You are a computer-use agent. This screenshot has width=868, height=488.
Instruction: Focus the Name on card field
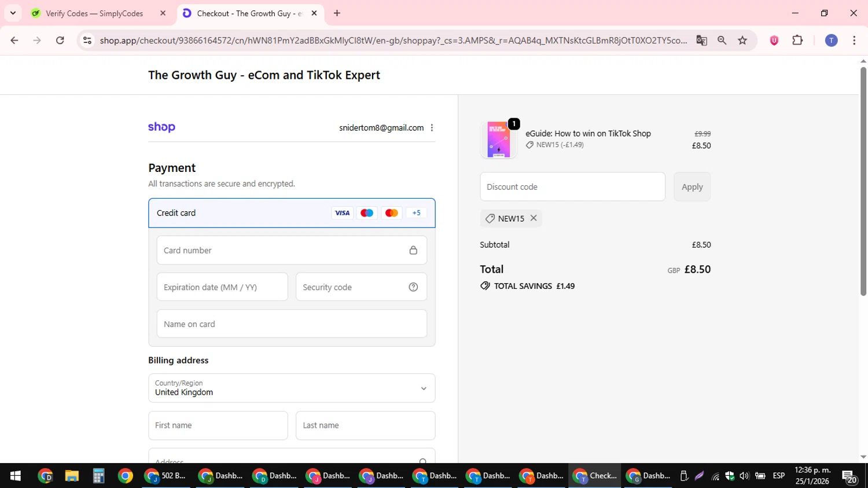tap(292, 324)
